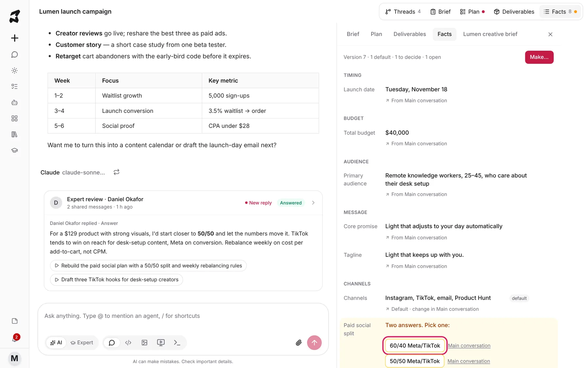Open the claude-sonne... model selector

pos(83,172)
